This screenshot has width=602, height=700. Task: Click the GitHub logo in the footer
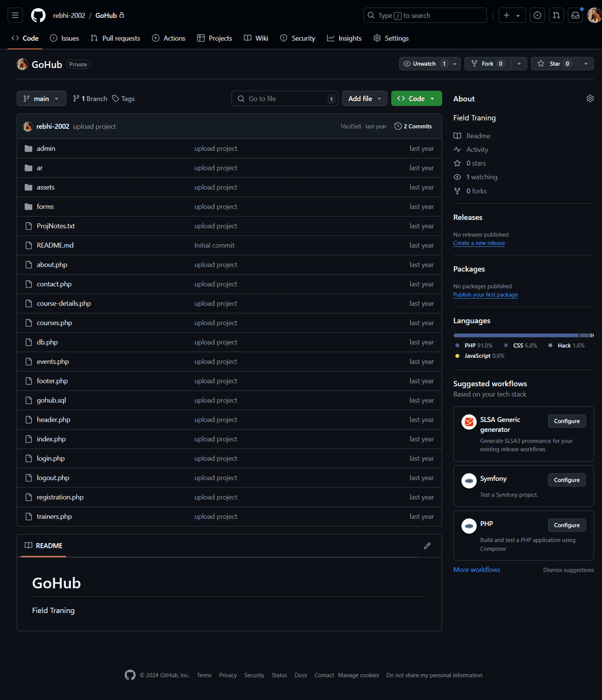tap(130, 675)
